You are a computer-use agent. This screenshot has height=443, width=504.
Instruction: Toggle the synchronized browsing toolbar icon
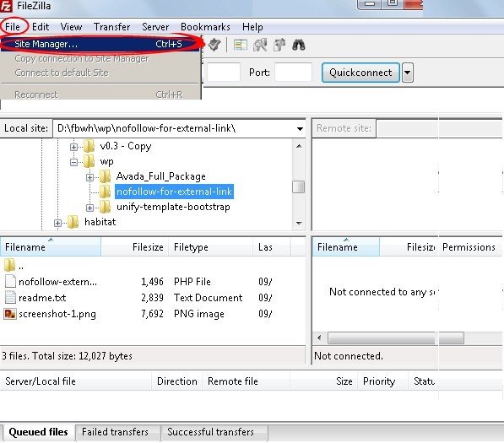click(279, 45)
